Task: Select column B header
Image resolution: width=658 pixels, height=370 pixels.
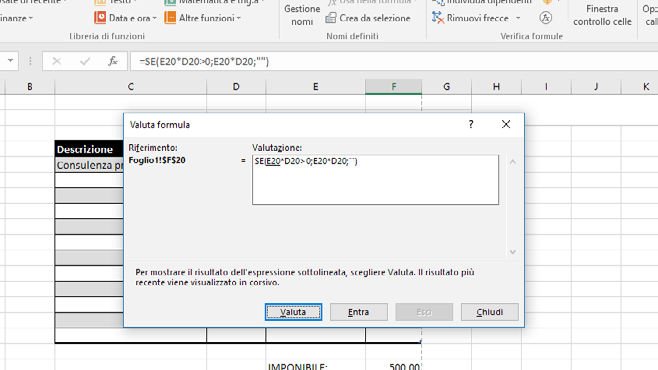Action: pos(30,87)
